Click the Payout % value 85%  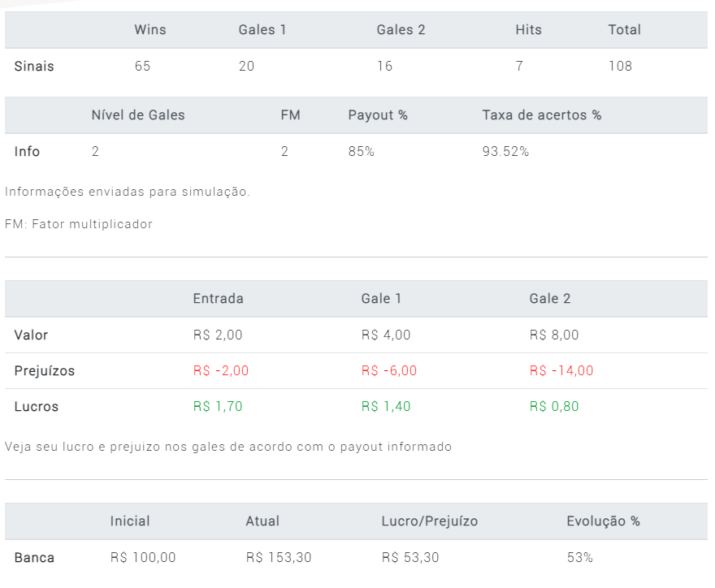[x=361, y=151]
